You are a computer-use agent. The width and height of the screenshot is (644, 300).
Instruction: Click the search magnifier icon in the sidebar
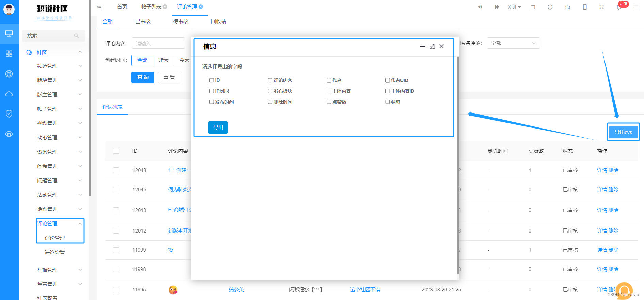(x=76, y=36)
